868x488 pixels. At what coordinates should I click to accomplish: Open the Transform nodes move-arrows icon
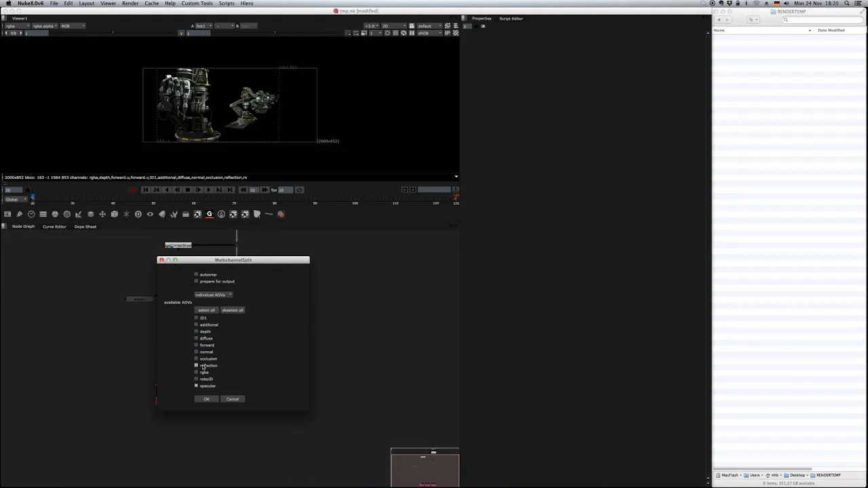coord(102,214)
